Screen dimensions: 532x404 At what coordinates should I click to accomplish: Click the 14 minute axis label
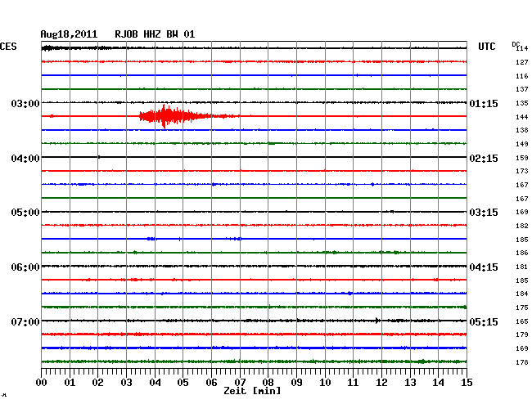[x=438, y=382]
